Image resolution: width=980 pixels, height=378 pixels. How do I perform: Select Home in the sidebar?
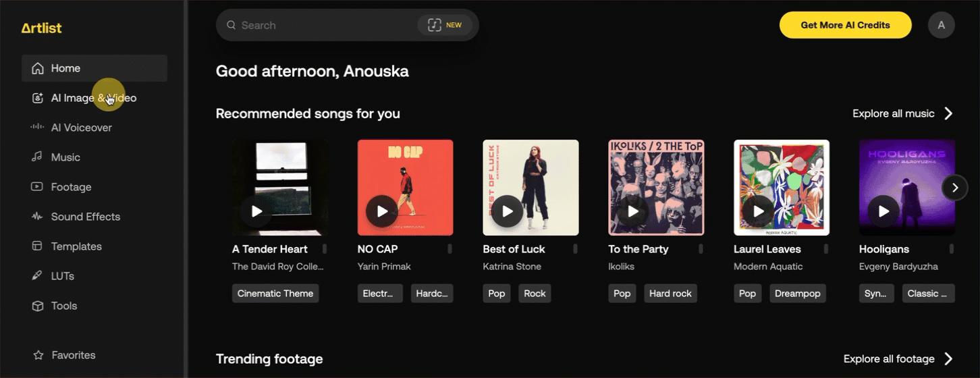(65, 68)
